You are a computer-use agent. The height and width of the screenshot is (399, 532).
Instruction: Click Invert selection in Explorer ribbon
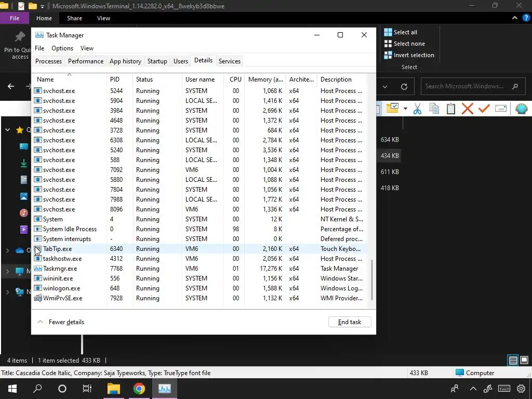[x=409, y=55]
